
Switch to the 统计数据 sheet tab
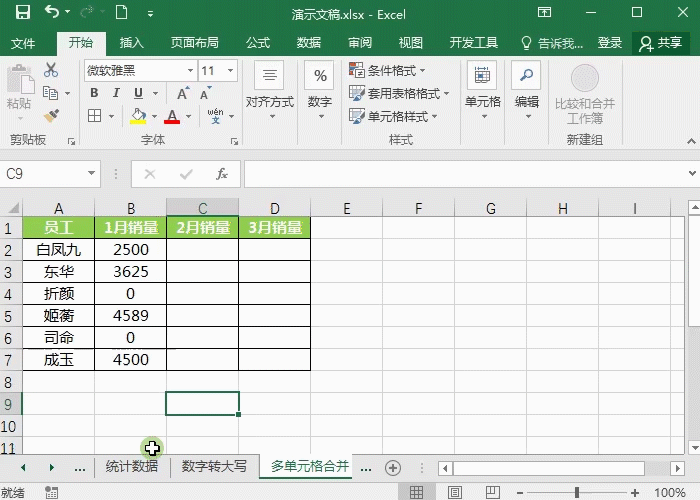(x=132, y=467)
